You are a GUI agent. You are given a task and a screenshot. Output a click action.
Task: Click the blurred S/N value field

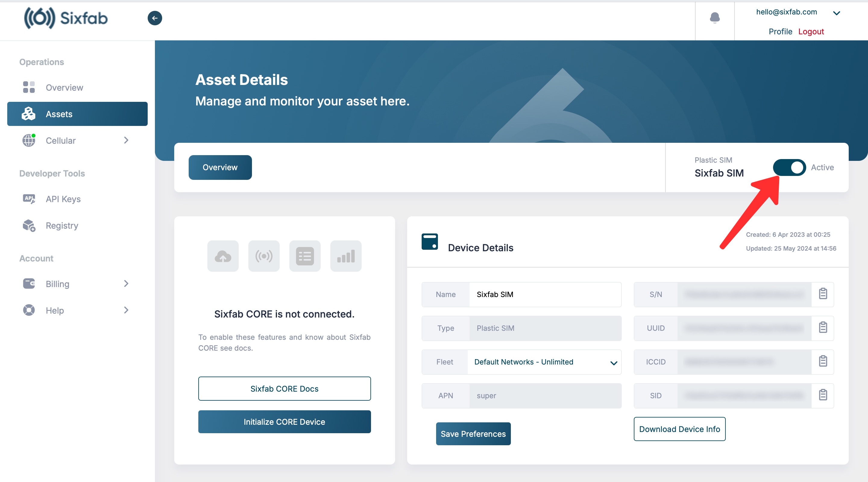[x=744, y=294]
